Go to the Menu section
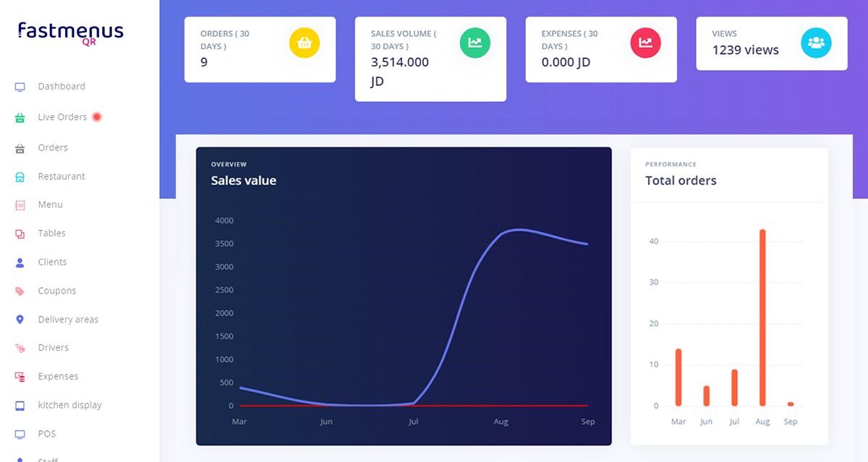 (x=51, y=205)
